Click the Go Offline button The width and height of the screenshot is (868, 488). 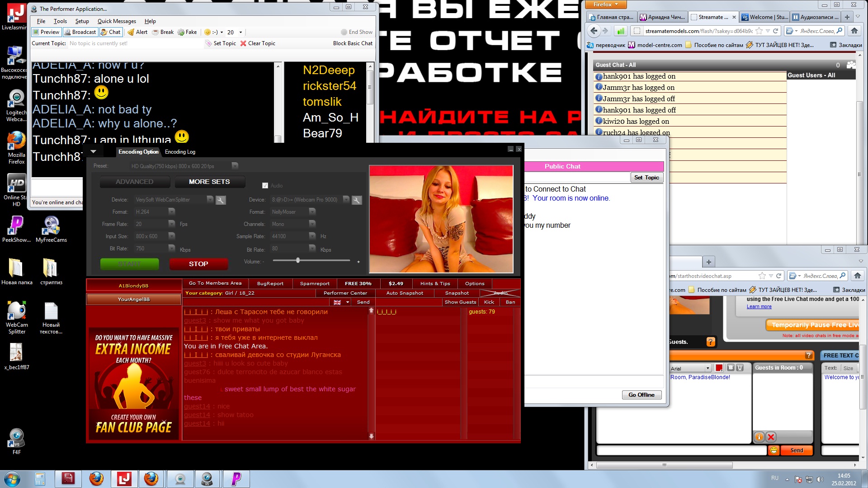641,395
